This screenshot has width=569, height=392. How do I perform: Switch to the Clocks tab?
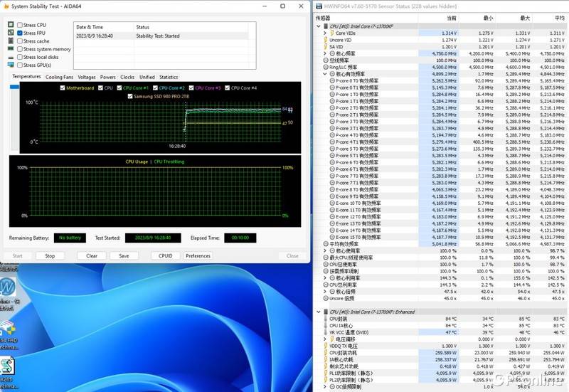tap(127, 77)
